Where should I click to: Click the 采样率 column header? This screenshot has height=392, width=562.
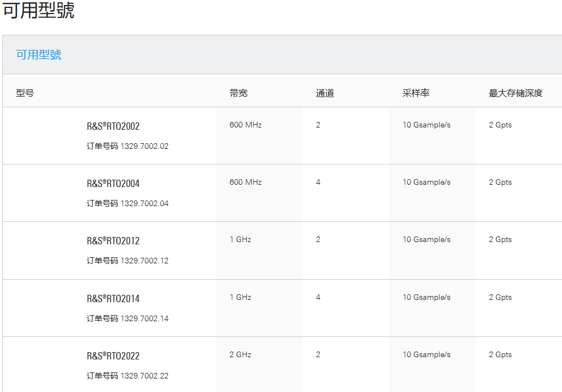point(415,93)
